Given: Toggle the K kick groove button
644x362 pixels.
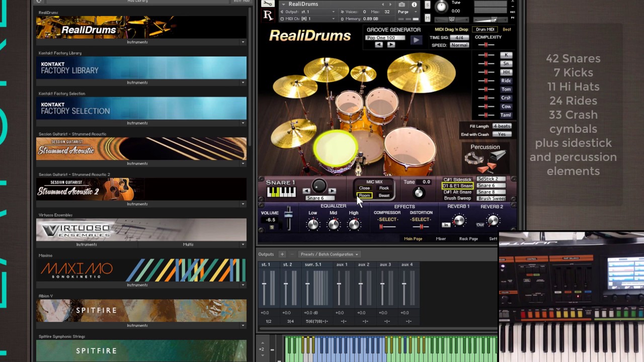Looking at the screenshot, I should click(506, 55).
